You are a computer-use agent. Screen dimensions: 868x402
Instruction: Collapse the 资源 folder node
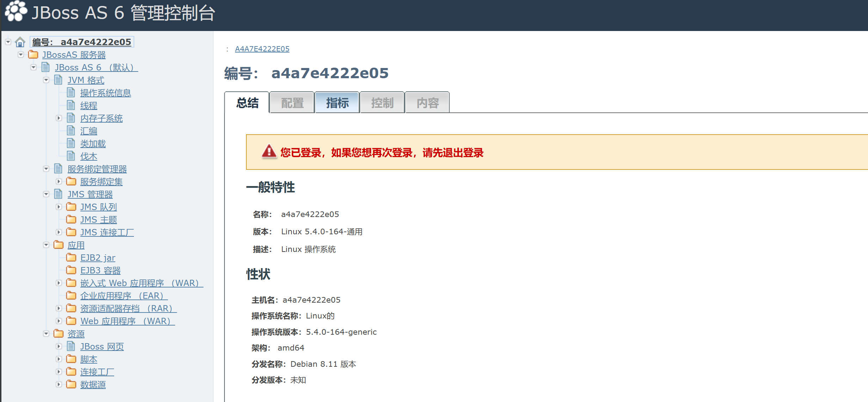tap(46, 334)
